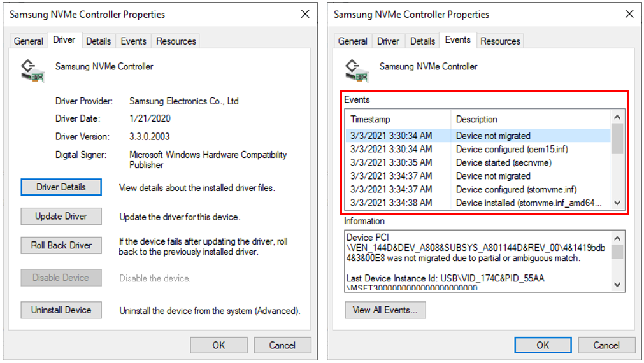Image resolution: width=644 pixels, height=363 pixels.
Task: Cancel the left Driver dialog
Action: point(283,345)
